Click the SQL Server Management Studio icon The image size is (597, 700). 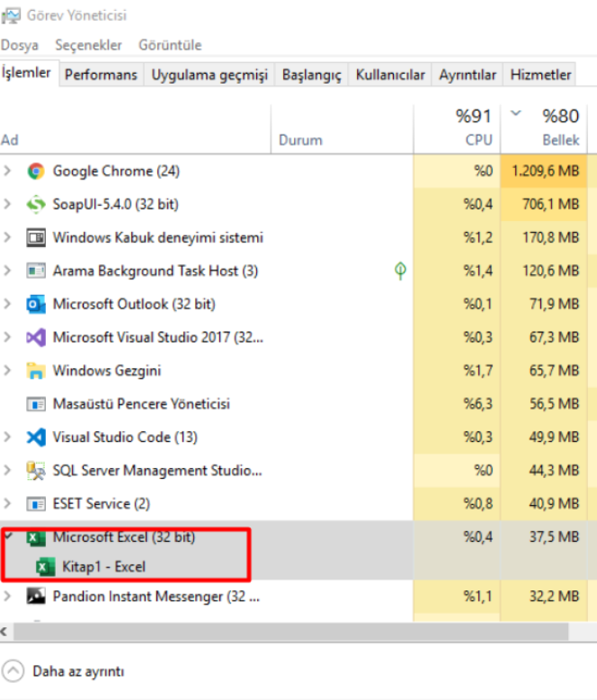[36, 471]
